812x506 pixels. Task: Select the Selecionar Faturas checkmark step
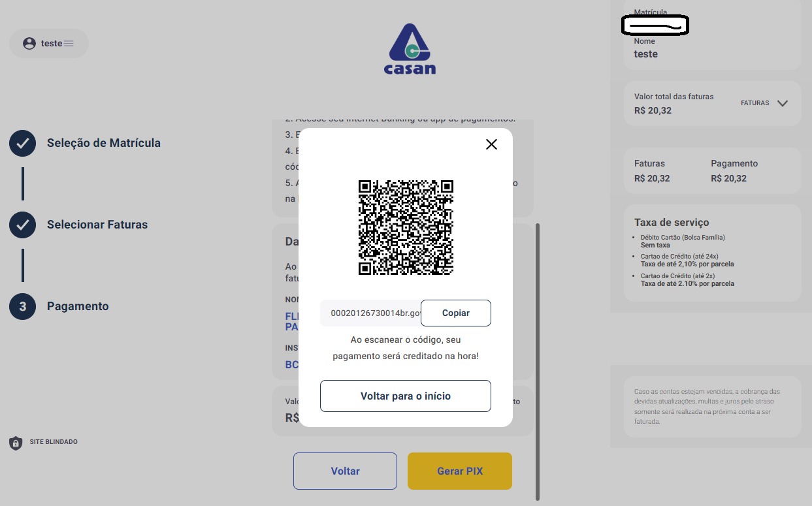coord(22,225)
